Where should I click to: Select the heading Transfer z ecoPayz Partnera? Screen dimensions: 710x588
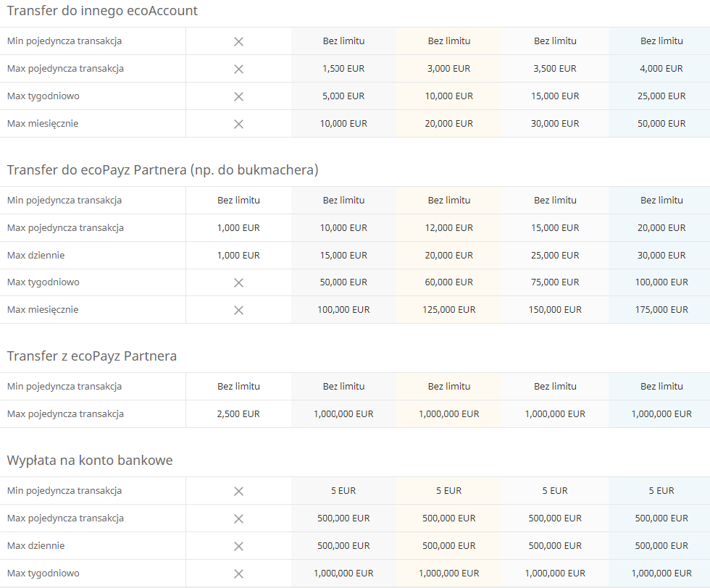pos(92,356)
